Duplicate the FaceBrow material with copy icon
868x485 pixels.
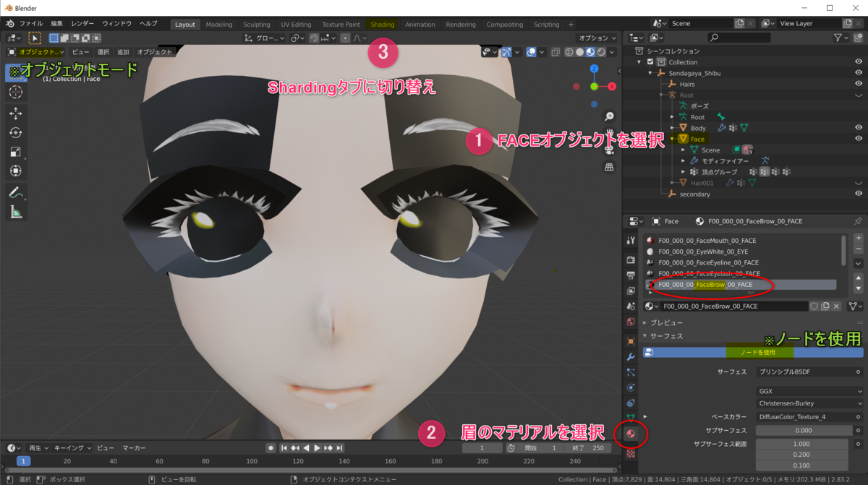[x=825, y=306]
